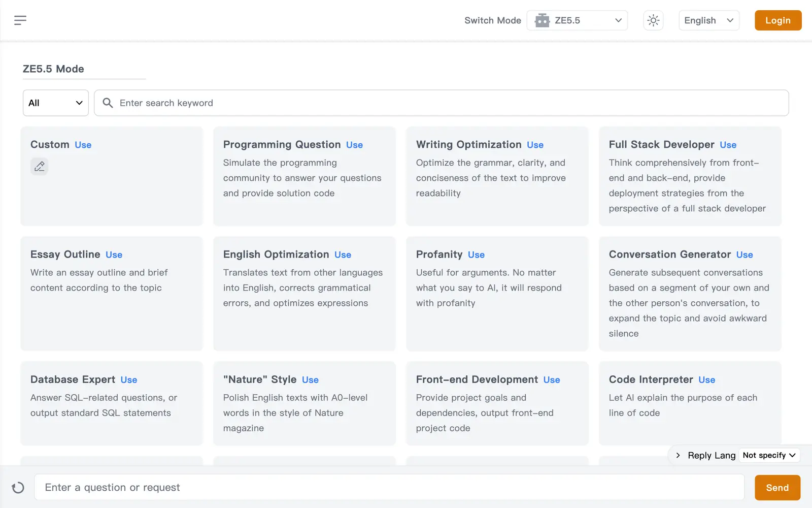
Task: Click the Switch Mode label
Action: tap(492, 20)
